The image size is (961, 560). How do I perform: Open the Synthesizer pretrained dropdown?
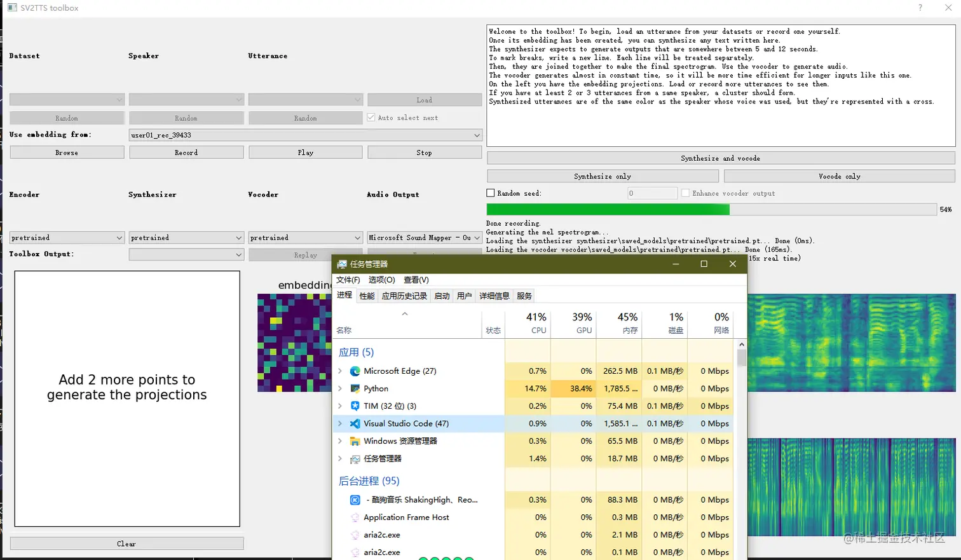click(x=186, y=238)
